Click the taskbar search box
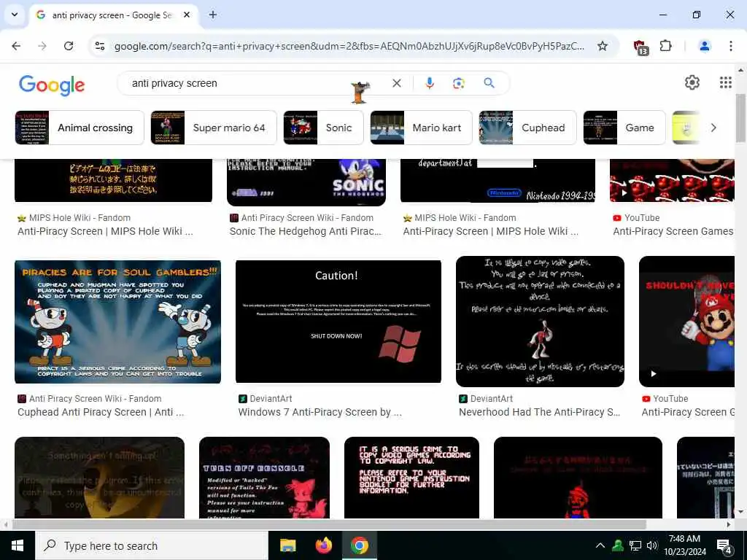The height and width of the screenshot is (560, 747). click(x=152, y=545)
